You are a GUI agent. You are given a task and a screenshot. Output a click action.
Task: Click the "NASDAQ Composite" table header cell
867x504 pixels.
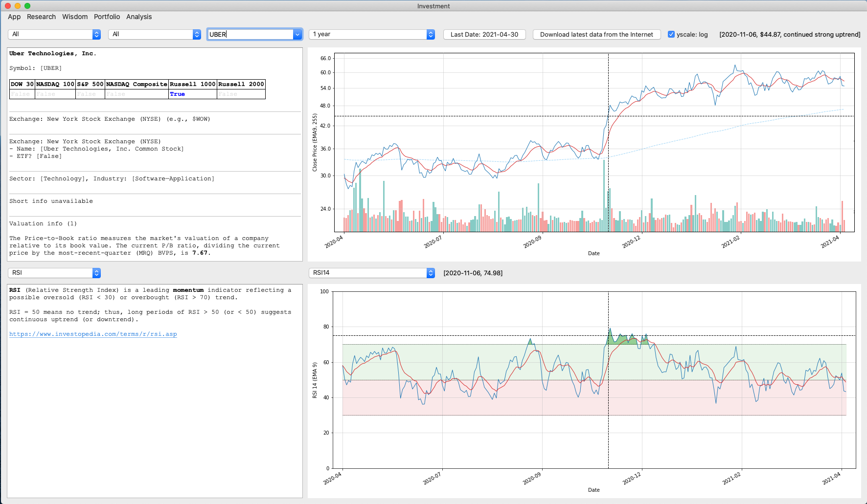[x=137, y=84]
